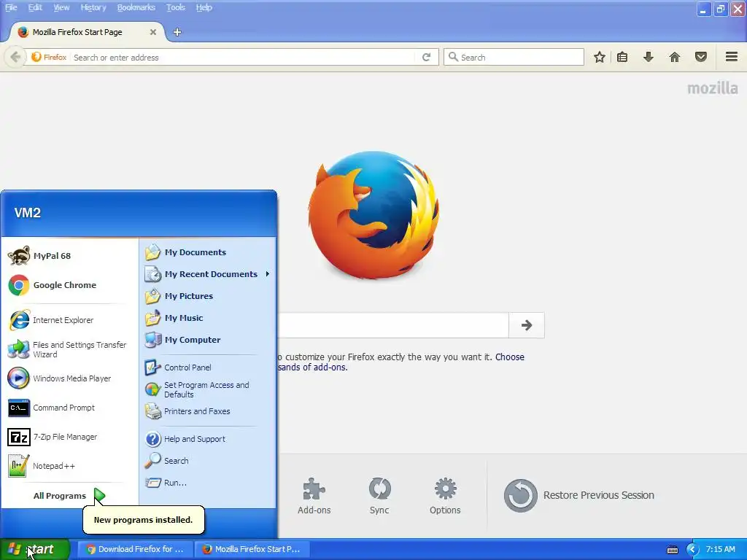The image size is (747, 560).
Task: Select the Mozilla Firefox Start Page tab
Action: pyautogui.click(x=87, y=32)
